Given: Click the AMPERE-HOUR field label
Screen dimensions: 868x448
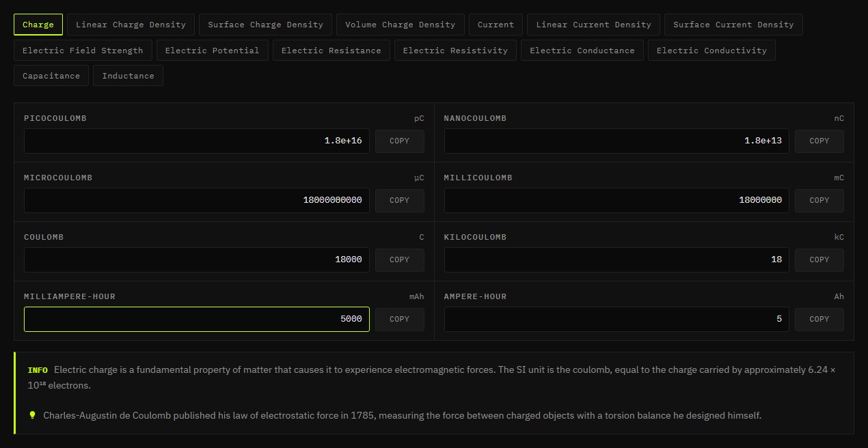Looking at the screenshot, I should [476, 296].
